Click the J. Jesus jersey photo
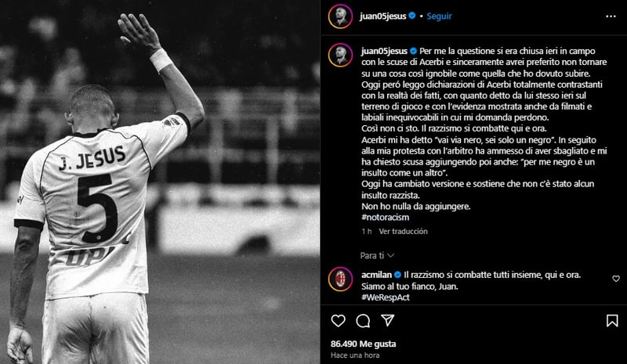This screenshot has width=627, height=364. tap(160, 182)
